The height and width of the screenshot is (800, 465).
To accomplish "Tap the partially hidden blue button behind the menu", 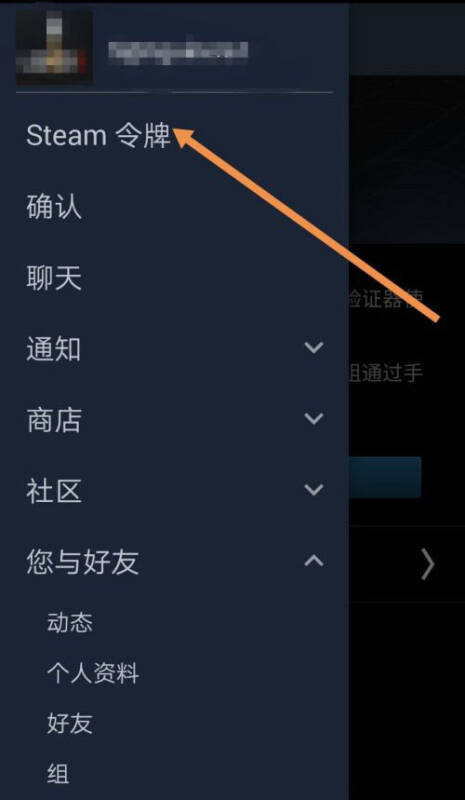I will coord(385,477).
